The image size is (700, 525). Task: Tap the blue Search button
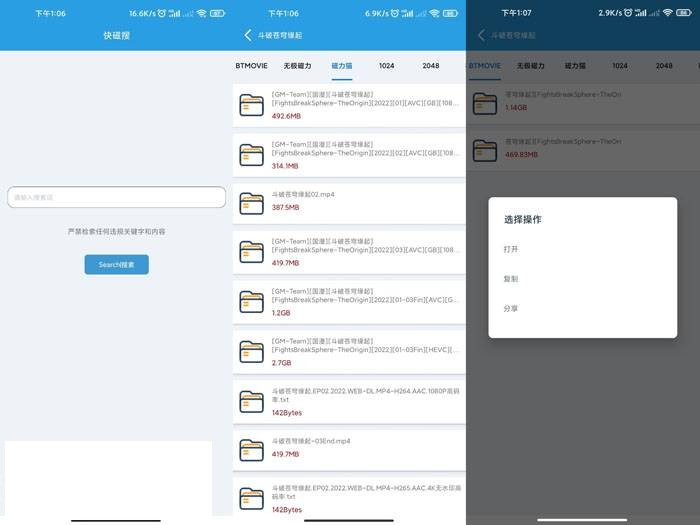pos(117,264)
